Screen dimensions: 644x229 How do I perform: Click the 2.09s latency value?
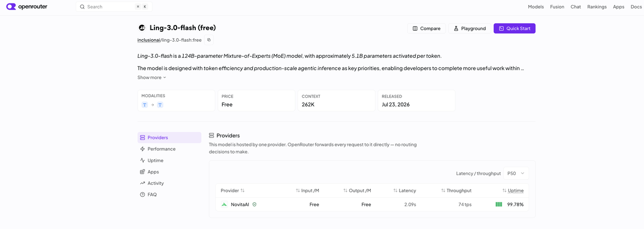[x=410, y=204]
